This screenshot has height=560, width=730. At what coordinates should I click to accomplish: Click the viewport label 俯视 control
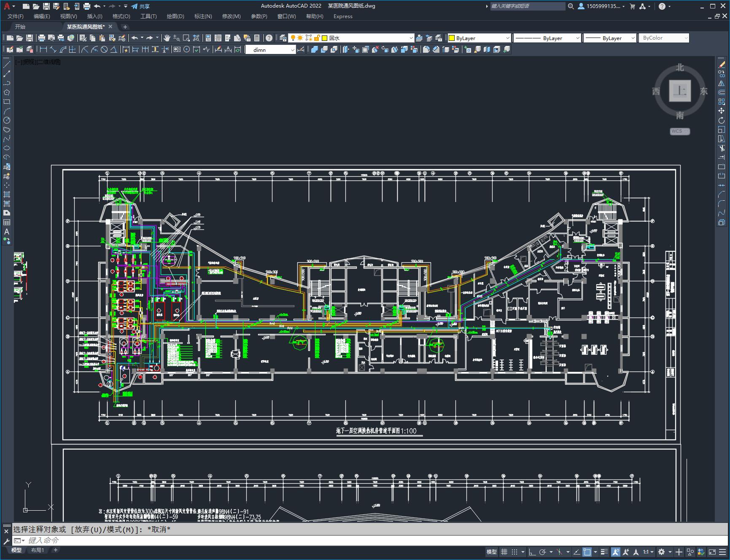pyautogui.click(x=30, y=62)
